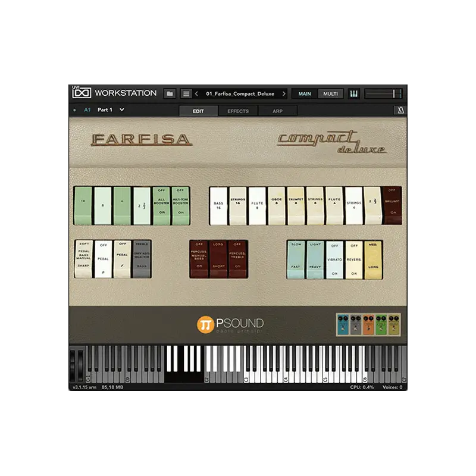Switch to the EFFECTS tab
This screenshot has height=476, width=476.
point(238,111)
